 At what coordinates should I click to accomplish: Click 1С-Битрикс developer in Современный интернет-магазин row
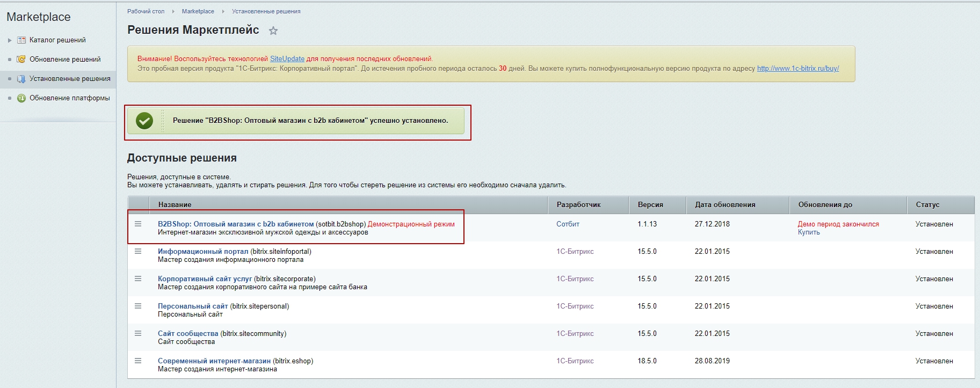tap(575, 361)
